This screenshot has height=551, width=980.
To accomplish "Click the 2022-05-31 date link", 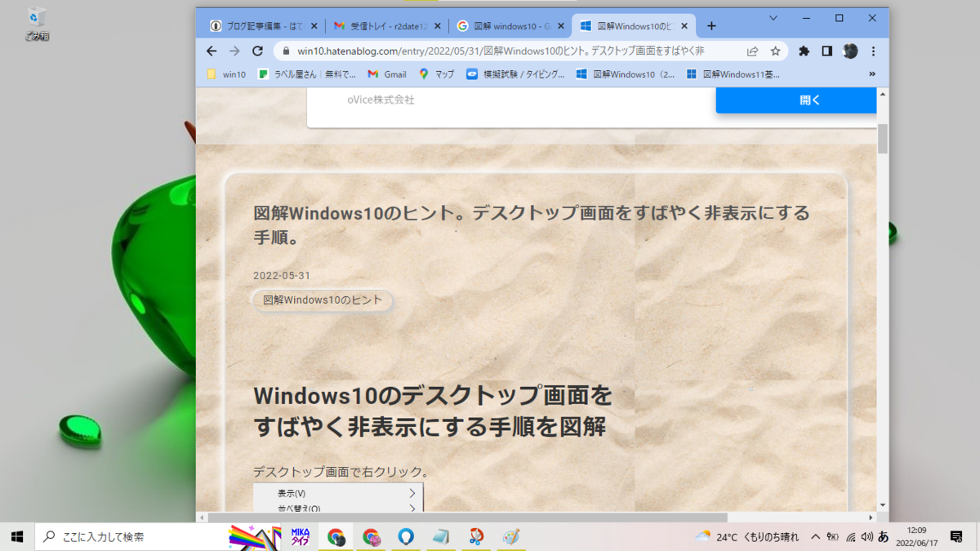I will click(282, 275).
